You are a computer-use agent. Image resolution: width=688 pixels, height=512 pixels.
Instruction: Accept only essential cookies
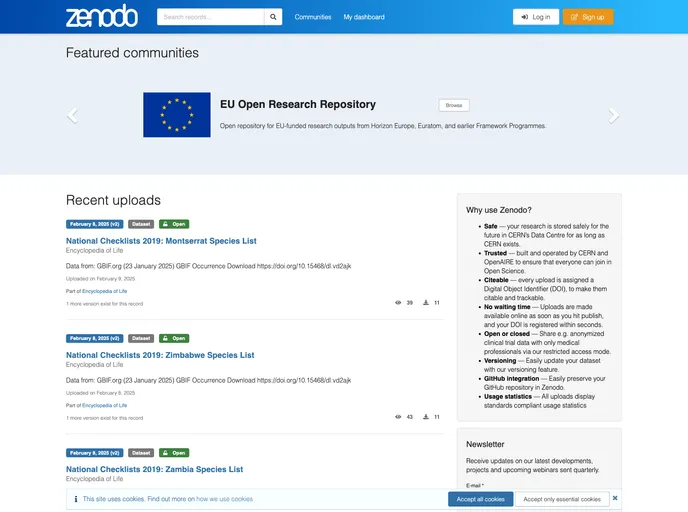[562, 499]
